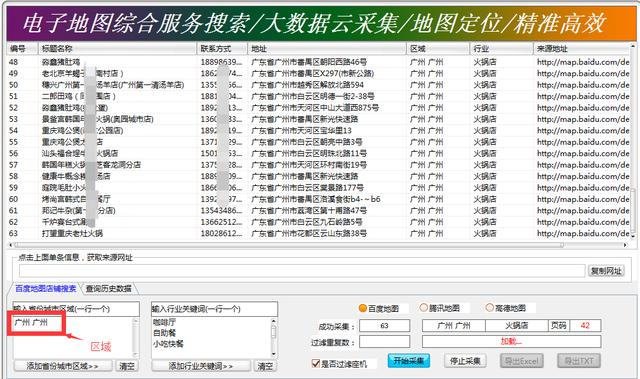Click the 页码 value 42
This screenshot has height=379, width=640.
[585, 326]
